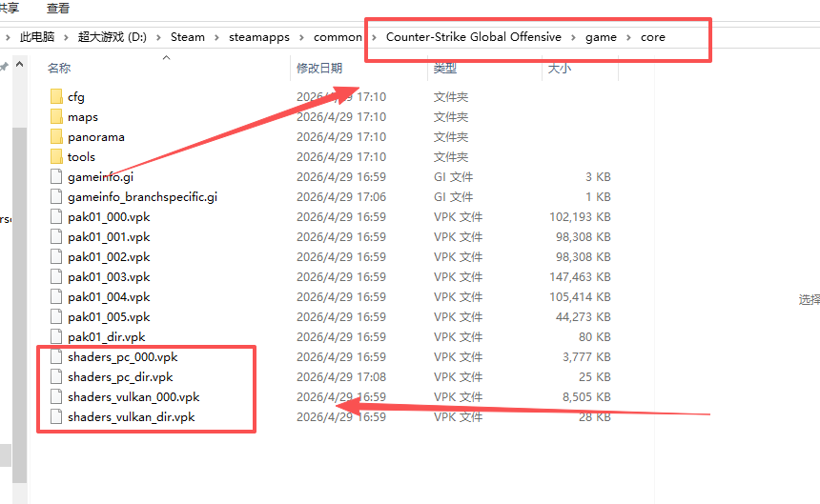This screenshot has width=820, height=504.
Task: Sort files by the 大小 column header
Action: [x=559, y=69]
